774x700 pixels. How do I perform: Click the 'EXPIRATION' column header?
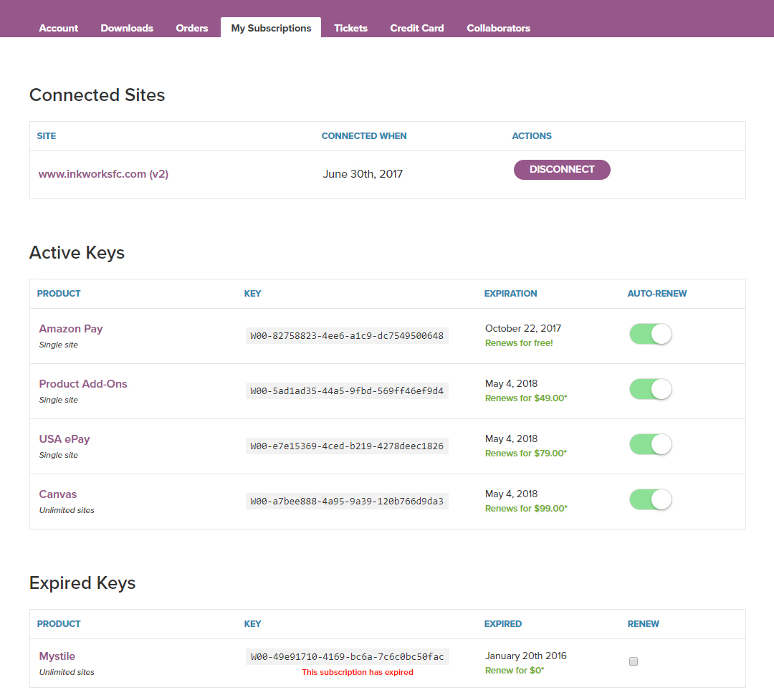510,294
